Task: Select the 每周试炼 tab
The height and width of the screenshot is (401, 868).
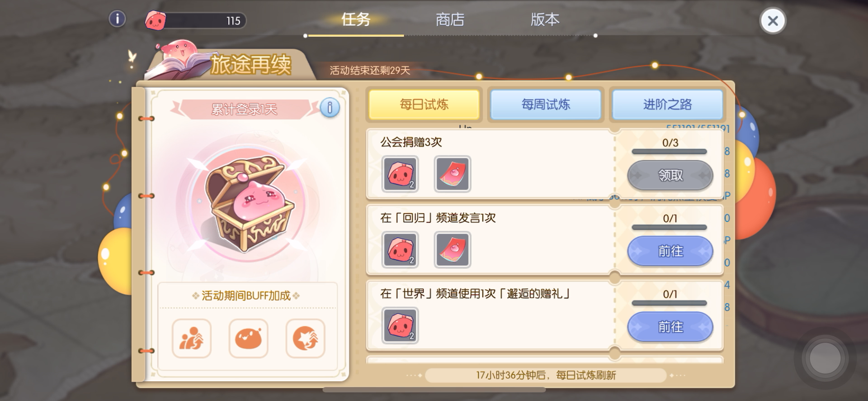Action: pos(546,105)
